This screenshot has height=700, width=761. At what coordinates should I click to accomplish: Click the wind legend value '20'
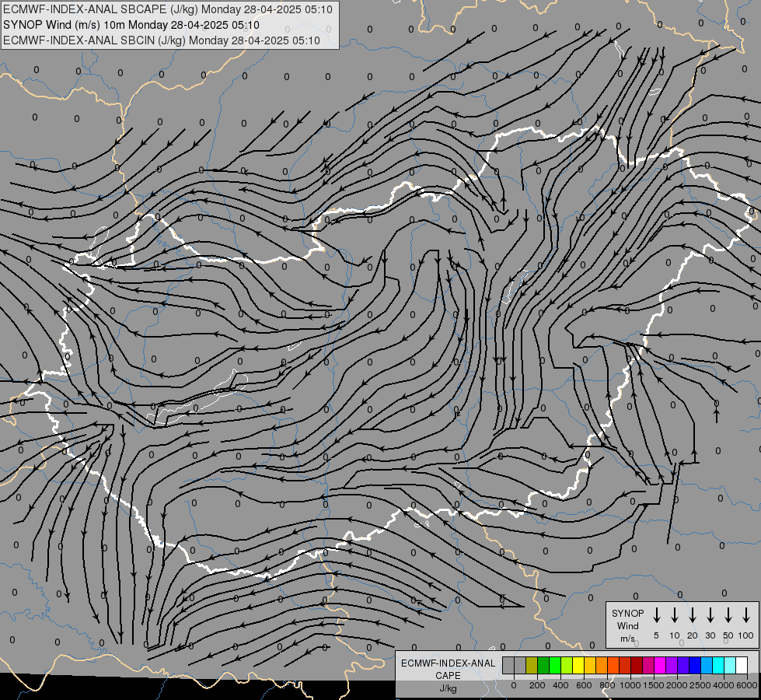click(692, 635)
